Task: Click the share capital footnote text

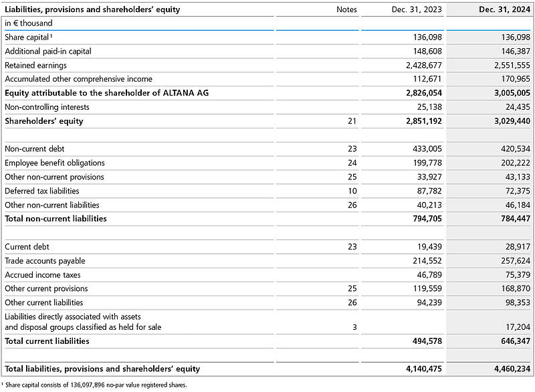Action: (x=95, y=385)
